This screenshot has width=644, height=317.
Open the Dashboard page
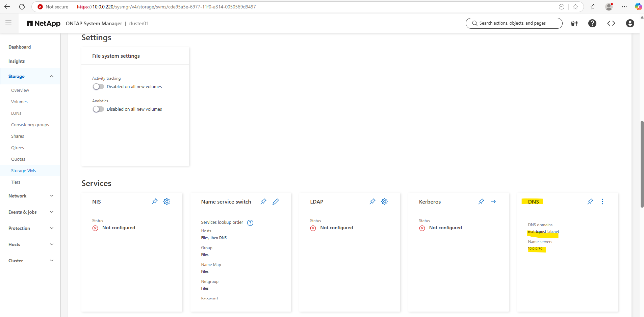[20, 47]
